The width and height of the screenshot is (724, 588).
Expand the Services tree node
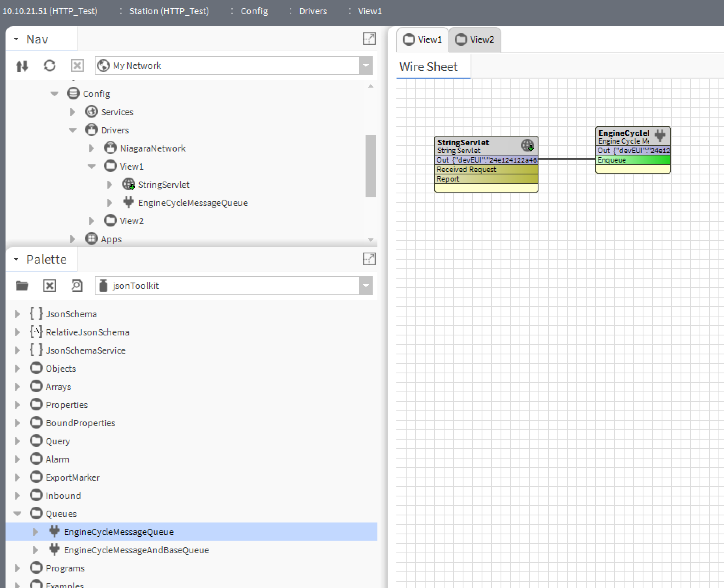point(73,112)
